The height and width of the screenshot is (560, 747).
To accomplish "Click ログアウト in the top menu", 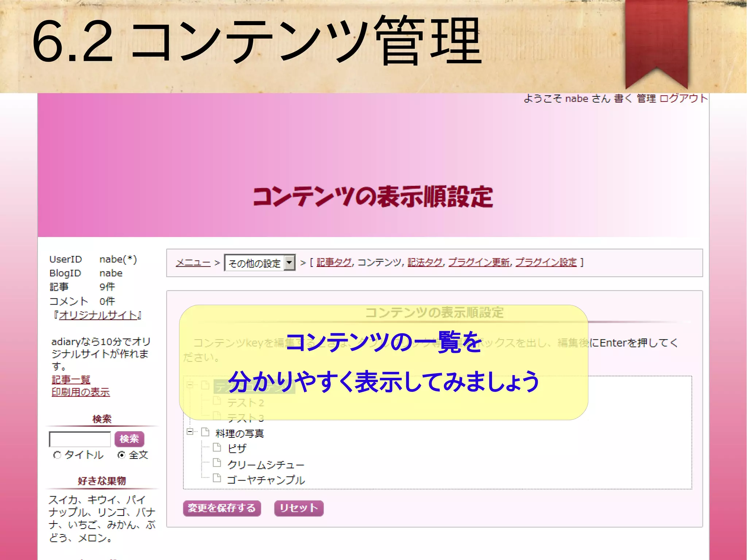I will (684, 99).
